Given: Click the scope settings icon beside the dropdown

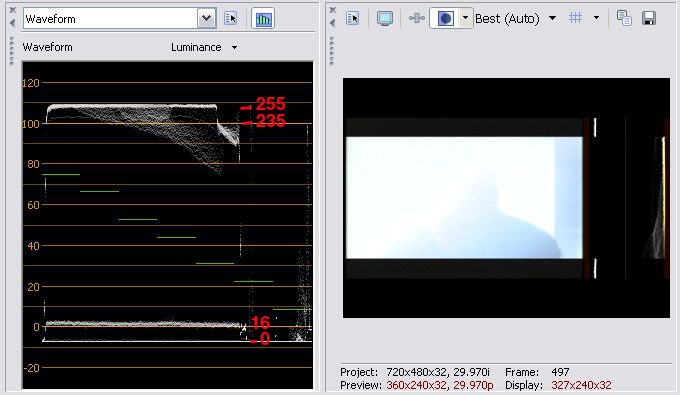Looking at the screenshot, I should pyautogui.click(x=230, y=19).
